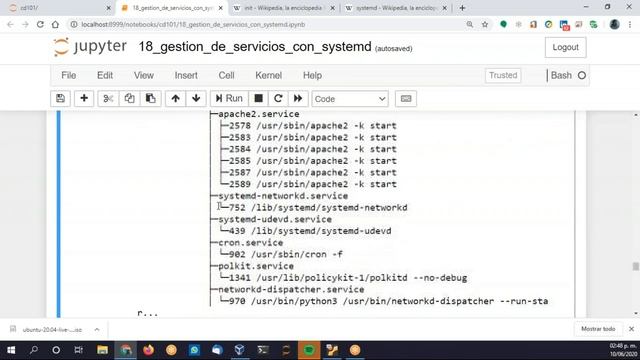Open the Windows Start menu

11,350
